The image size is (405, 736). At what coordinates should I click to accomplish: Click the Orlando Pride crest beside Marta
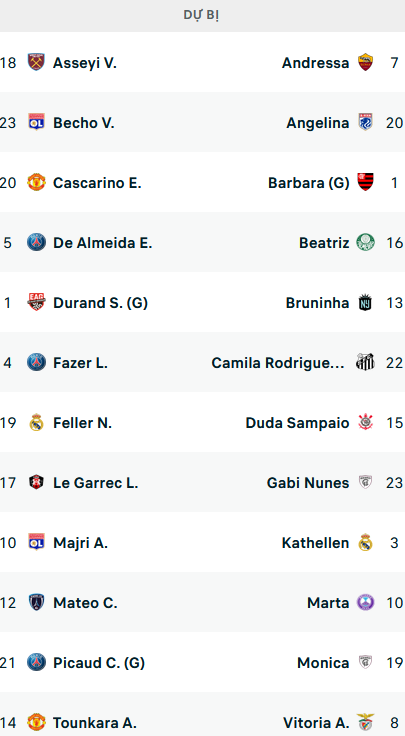click(366, 603)
